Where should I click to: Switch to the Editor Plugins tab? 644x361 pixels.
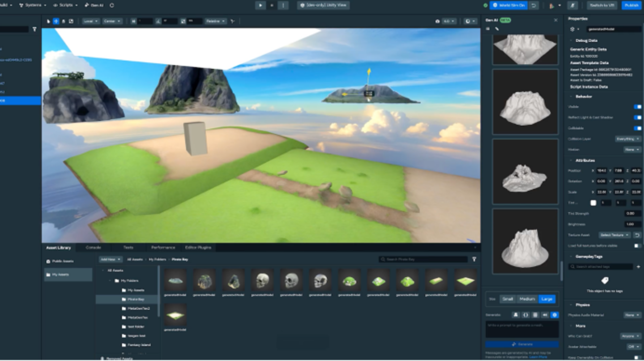198,247
